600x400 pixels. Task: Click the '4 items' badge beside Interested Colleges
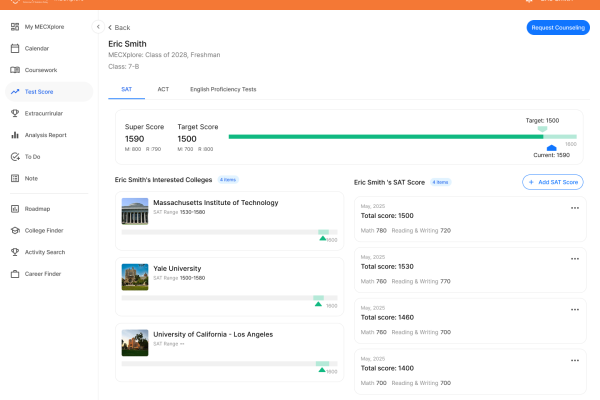(x=228, y=180)
